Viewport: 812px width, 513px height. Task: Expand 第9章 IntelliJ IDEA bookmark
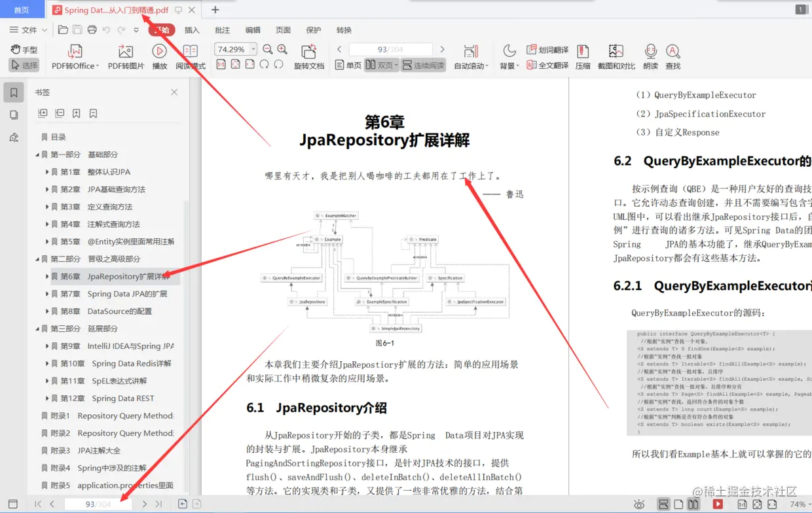coord(48,346)
